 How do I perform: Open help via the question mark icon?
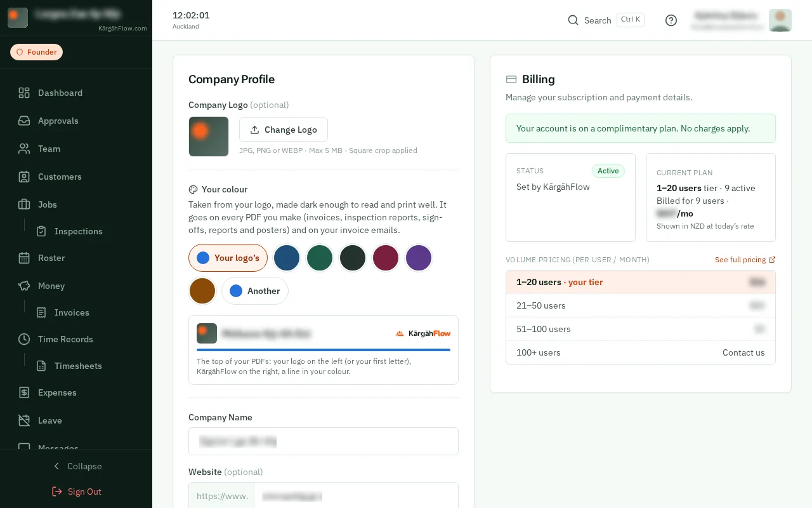671,20
